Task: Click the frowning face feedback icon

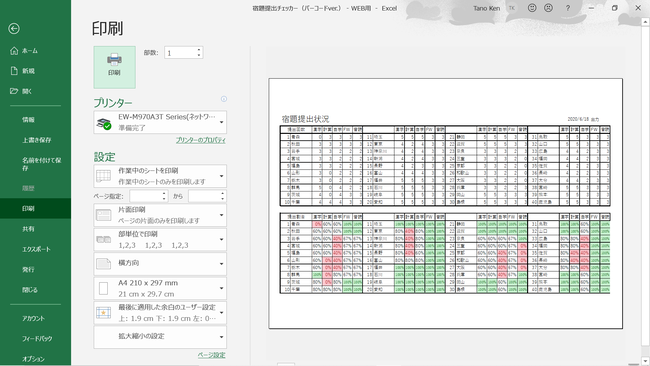Action: [548, 8]
